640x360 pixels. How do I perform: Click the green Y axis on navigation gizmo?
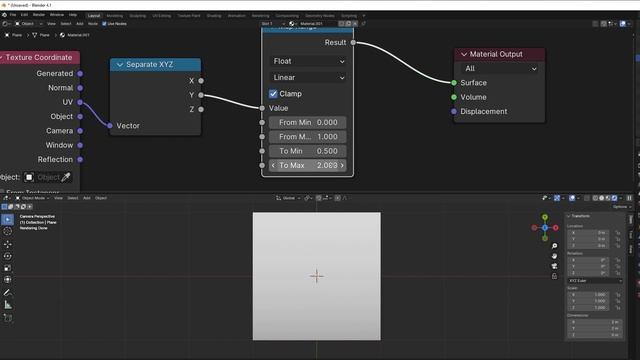pos(545,217)
